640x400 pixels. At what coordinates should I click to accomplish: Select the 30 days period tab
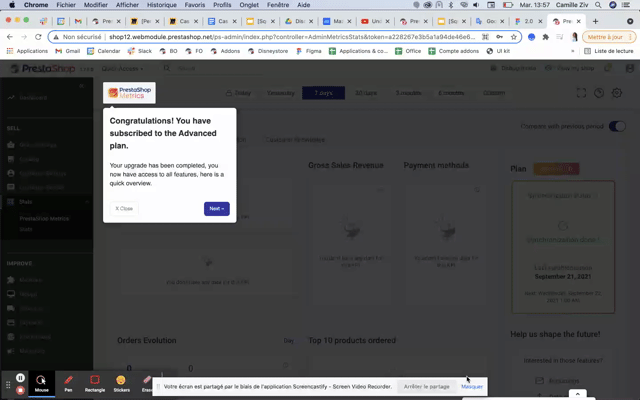click(366, 93)
